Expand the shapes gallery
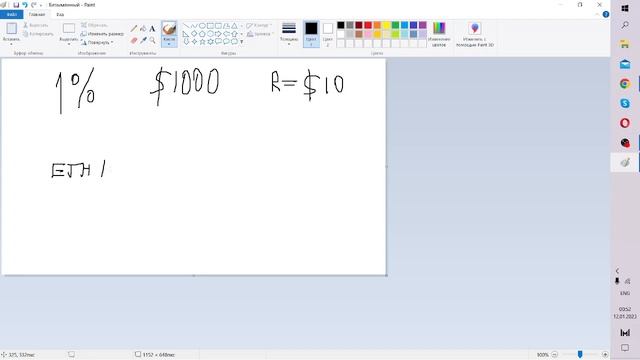The width and height of the screenshot is (640, 360). click(x=242, y=42)
